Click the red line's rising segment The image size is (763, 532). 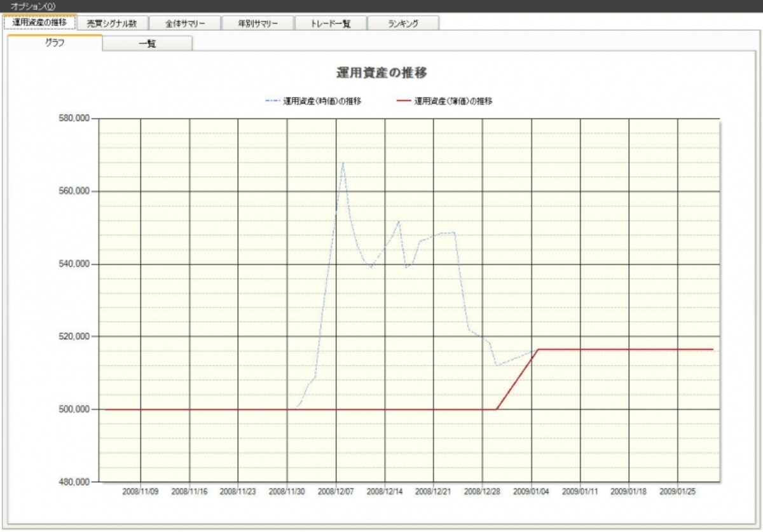(x=518, y=379)
